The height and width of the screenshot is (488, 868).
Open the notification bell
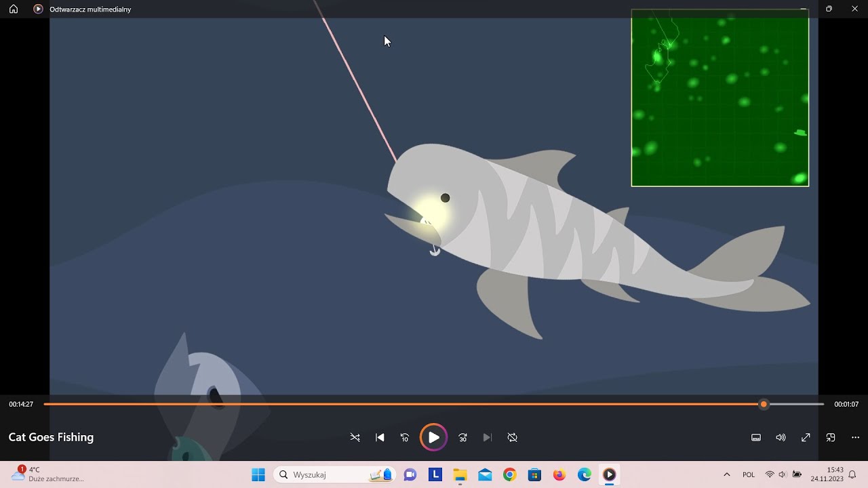pos(852,474)
